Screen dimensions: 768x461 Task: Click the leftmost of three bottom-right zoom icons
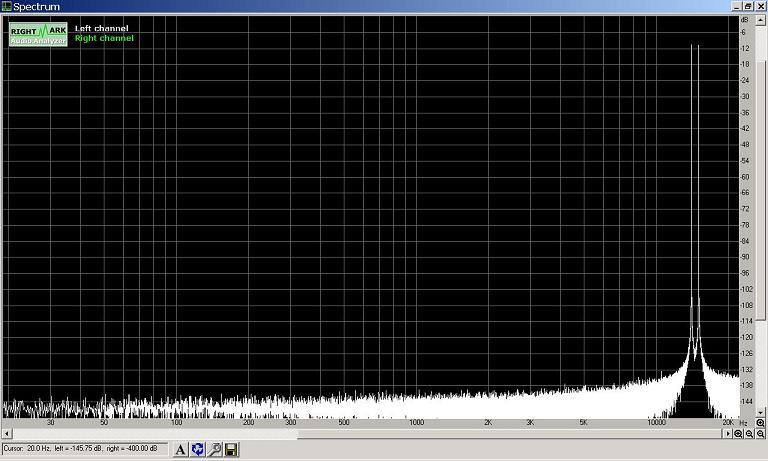(x=738, y=434)
